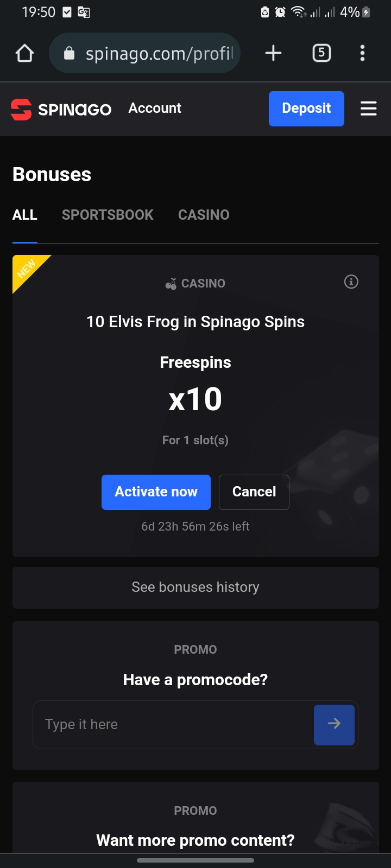The width and height of the screenshot is (391, 868).
Task: Open a new browser tab
Action: coord(273,53)
